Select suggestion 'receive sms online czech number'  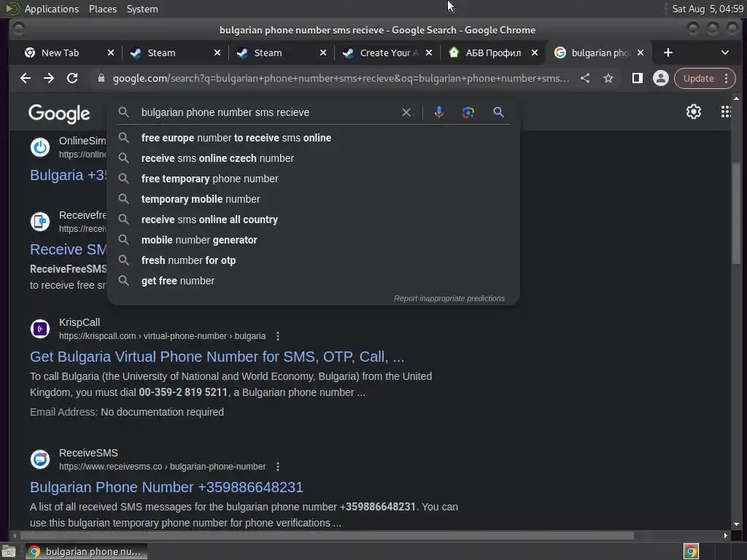point(314,158)
